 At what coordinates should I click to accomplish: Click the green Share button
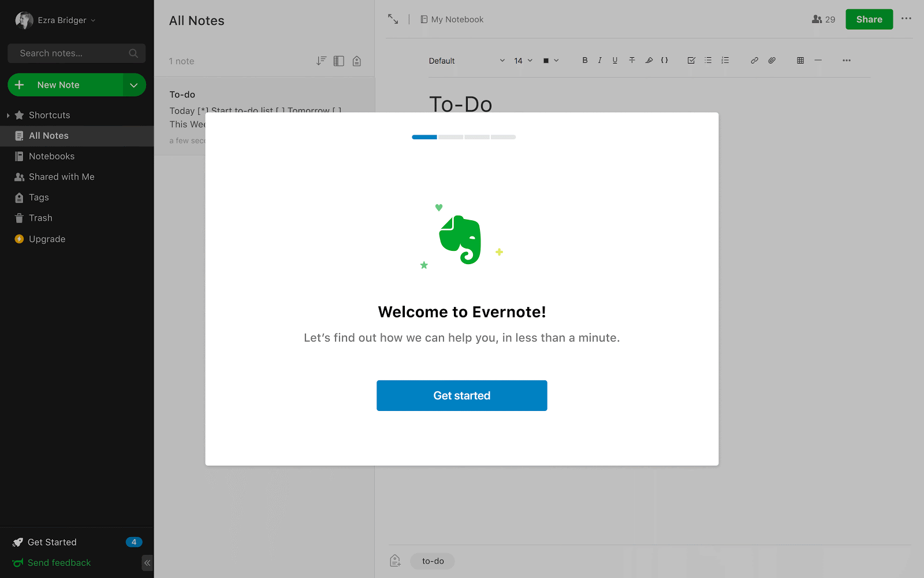coord(869,19)
